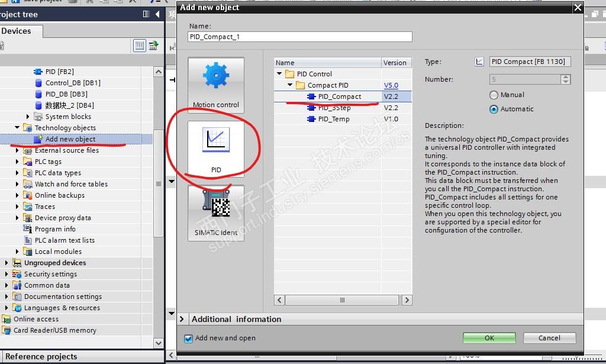The width and height of the screenshot is (606, 364).
Task: Click the Number stepper arrows
Action: click(x=565, y=79)
